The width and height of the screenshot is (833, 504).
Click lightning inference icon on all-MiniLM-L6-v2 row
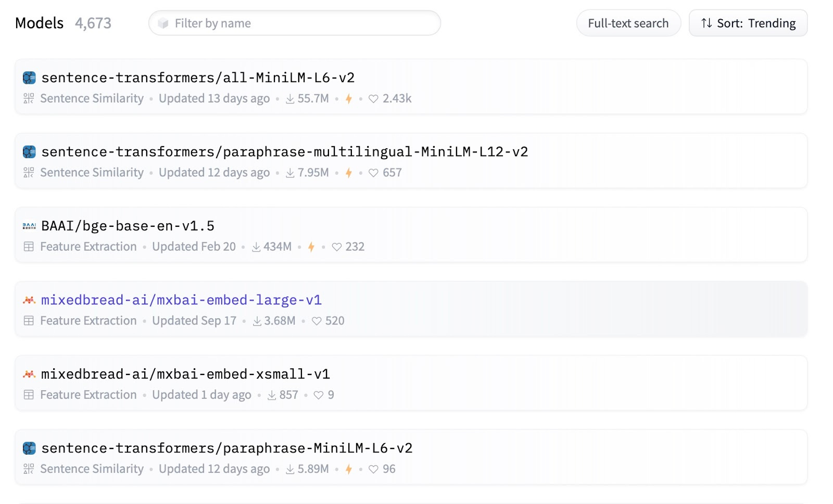(349, 99)
